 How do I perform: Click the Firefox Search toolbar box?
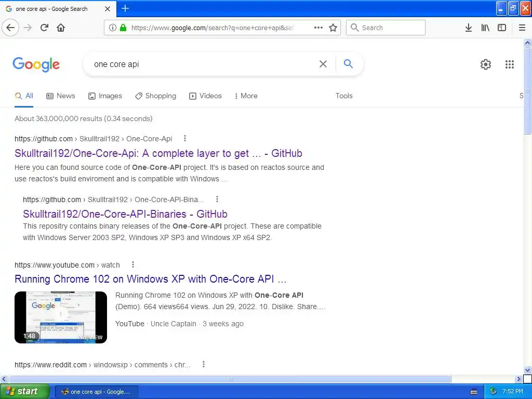pos(385,28)
